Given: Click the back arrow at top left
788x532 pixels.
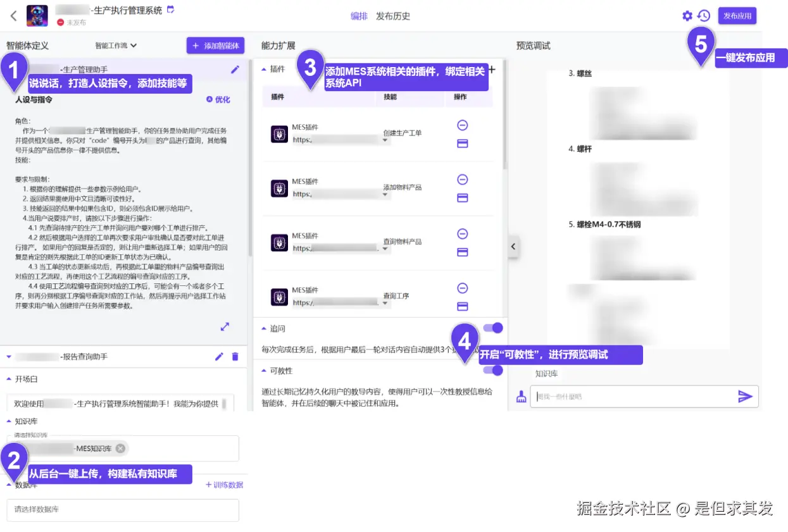Looking at the screenshot, I should coord(13,15).
